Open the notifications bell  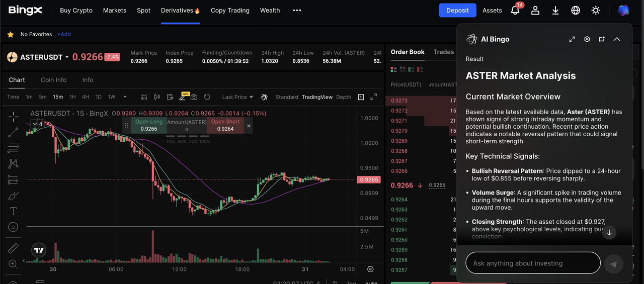(x=515, y=10)
